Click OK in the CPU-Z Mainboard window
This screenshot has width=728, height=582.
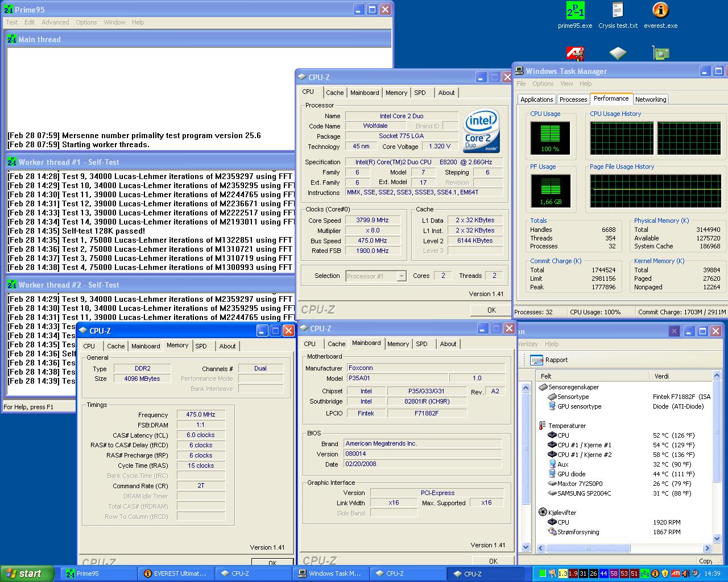pos(493,561)
